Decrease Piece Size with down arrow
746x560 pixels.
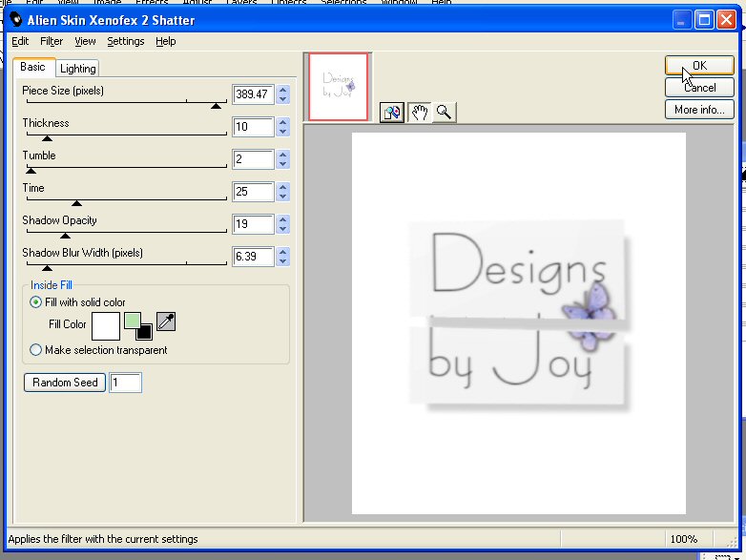[283, 99]
